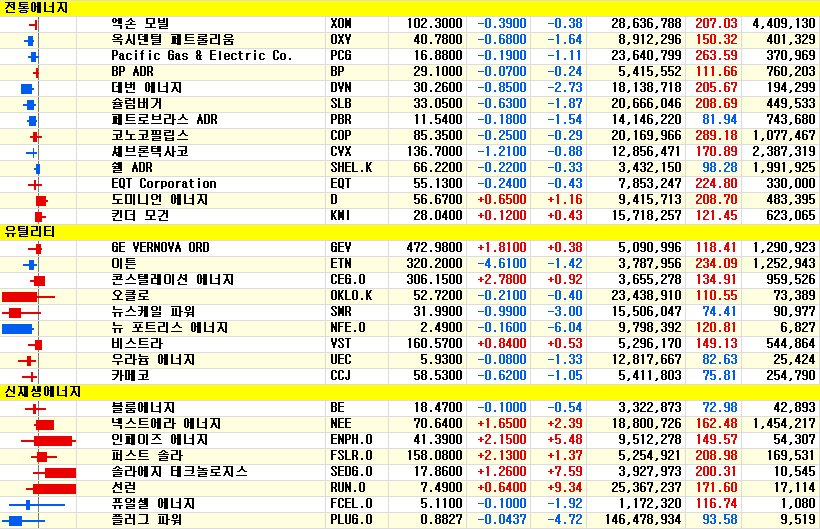The width and height of the screenshot is (820, 529).
Task: Click the value 74.41 in SMR row
Action: point(720,312)
